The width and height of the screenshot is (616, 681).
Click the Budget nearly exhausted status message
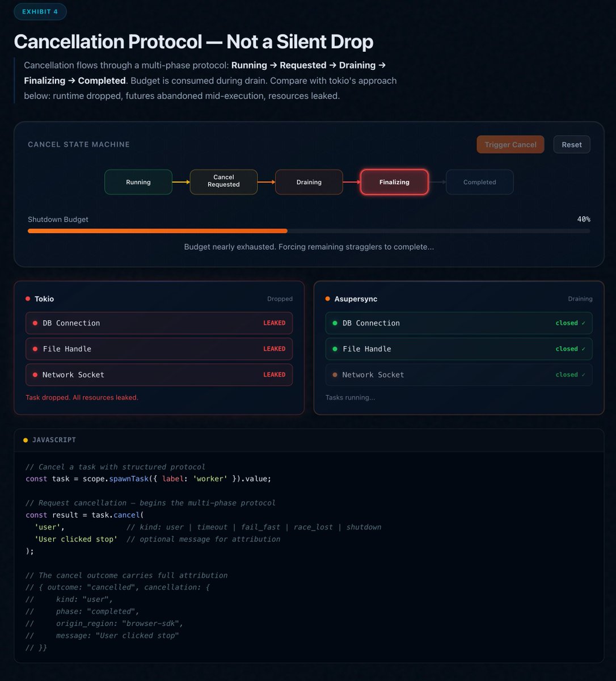coord(309,247)
